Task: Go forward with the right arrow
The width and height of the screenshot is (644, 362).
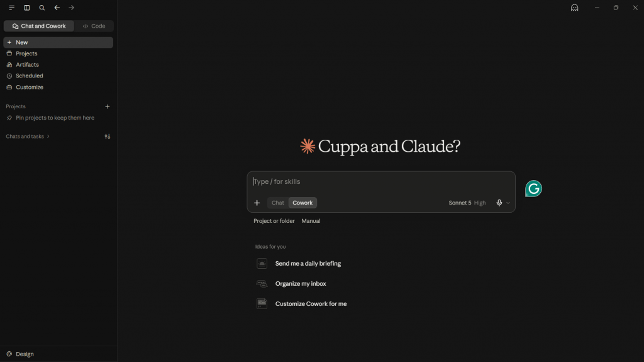Action: [72, 8]
